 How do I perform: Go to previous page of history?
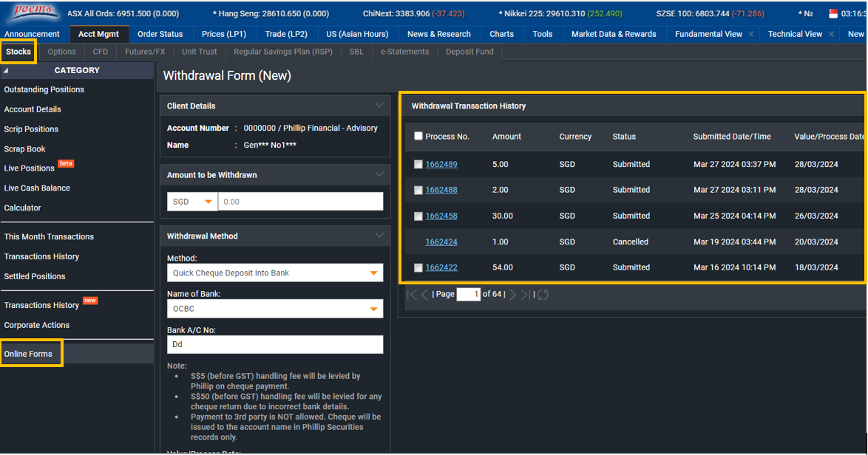(424, 295)
